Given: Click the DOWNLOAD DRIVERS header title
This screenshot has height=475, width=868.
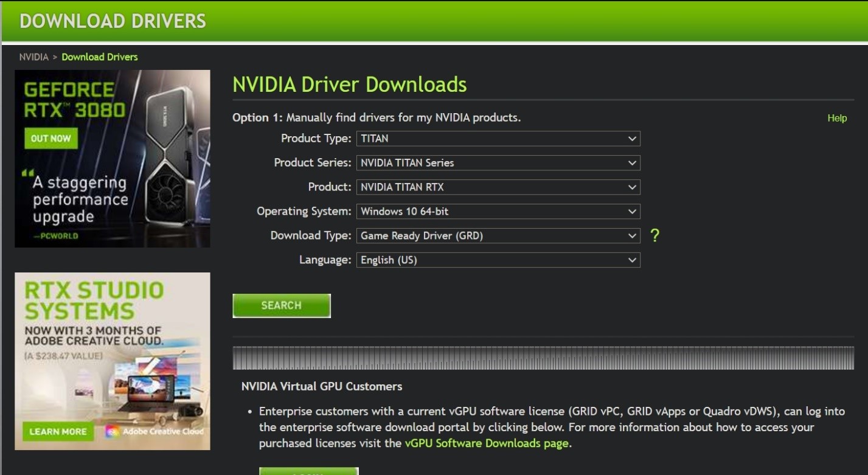Looking at the screenshot, I should (113, 21).
